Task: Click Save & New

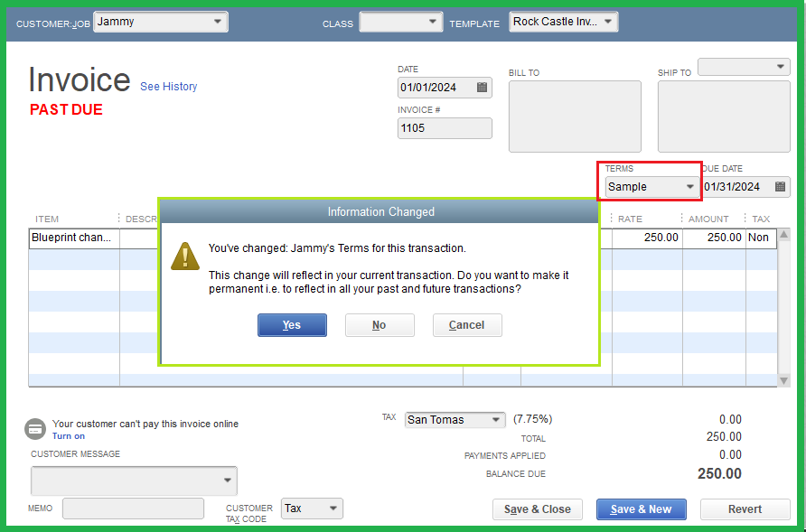Action: coord(641,509)
